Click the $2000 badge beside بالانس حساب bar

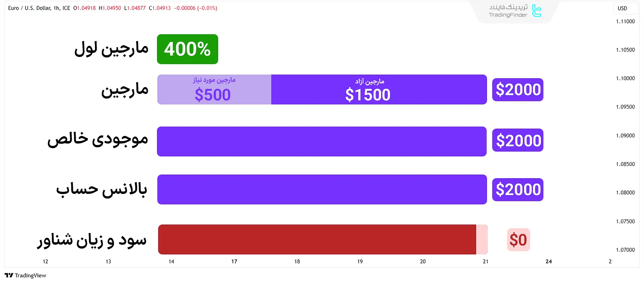pos(518,189)
